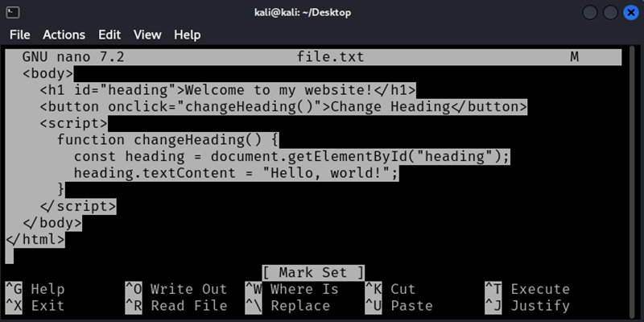The width and height of the screenshot is (644, 322).
Task: Click the ^O Write Out shortcut
Action: pos(176,289)
